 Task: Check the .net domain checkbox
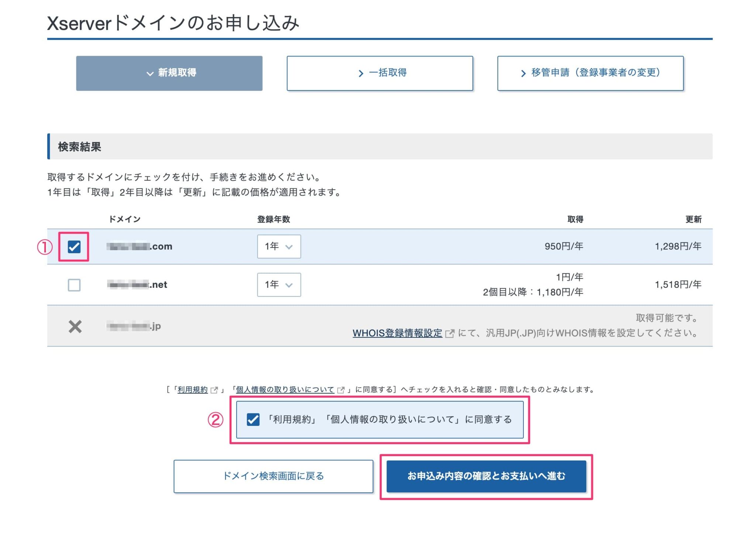(x=75, y=285)
